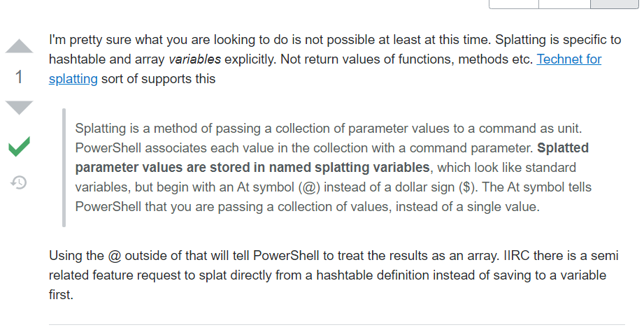This screenshot has width=644, height=332.
Task: Click the "I'm pretty sure" opening sentence
Action: [270, 40]
